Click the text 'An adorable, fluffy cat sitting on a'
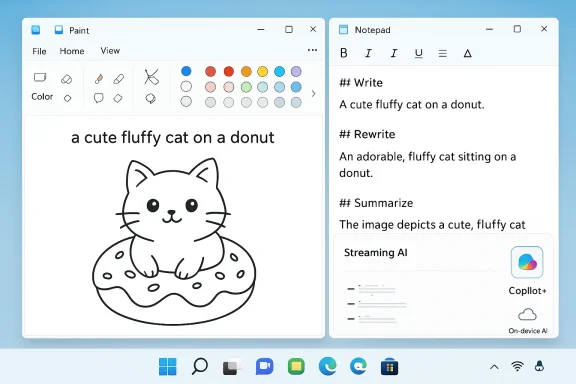This screenshot has width=576, height=384. point(428,157)
